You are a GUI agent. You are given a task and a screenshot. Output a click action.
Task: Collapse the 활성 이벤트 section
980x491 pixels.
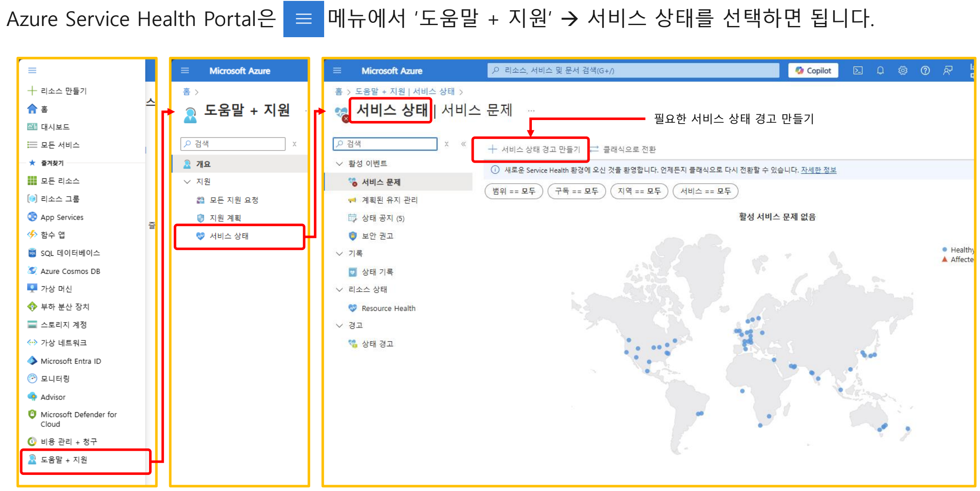point(339,164)
